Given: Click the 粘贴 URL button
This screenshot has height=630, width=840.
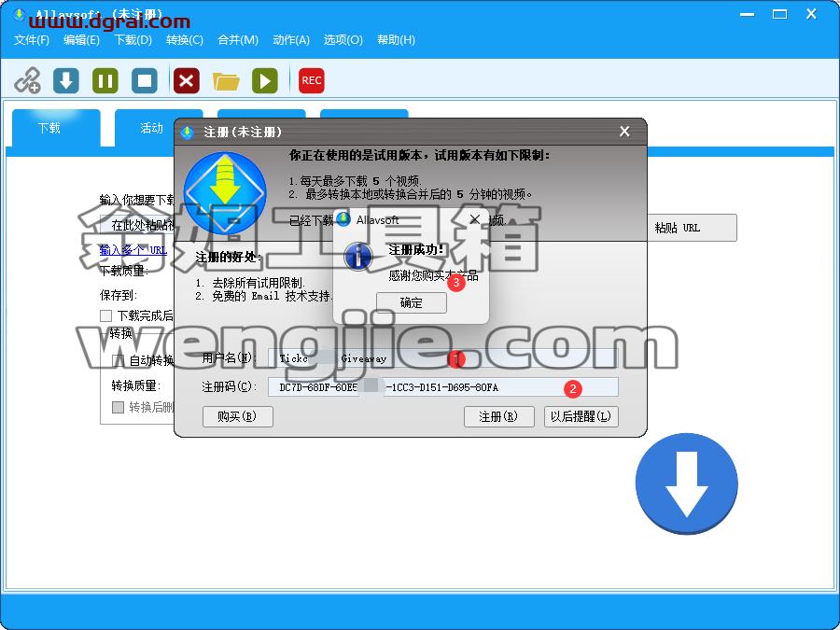Looking at the screenshot, I should click(692, 228).
